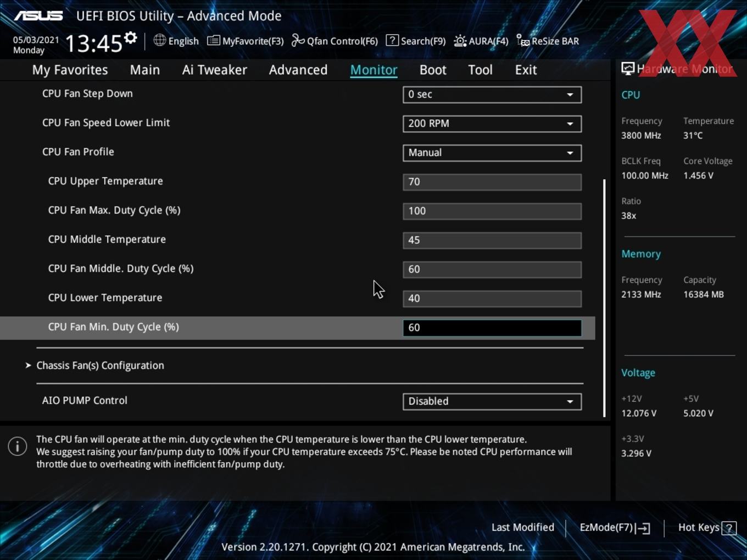Select the CPU Lower Temperature label
The width and height of the screenshot is (747, 560).
(x=105, y=298)
